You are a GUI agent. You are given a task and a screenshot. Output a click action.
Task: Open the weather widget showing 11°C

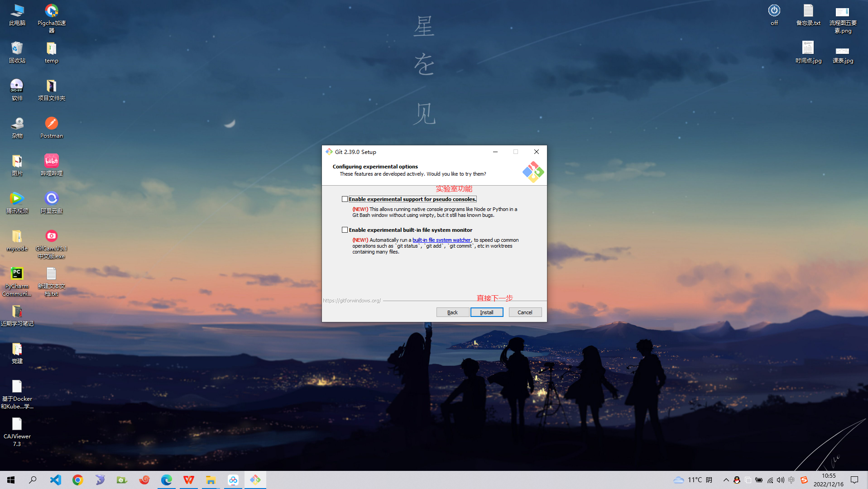coord(693,480)
